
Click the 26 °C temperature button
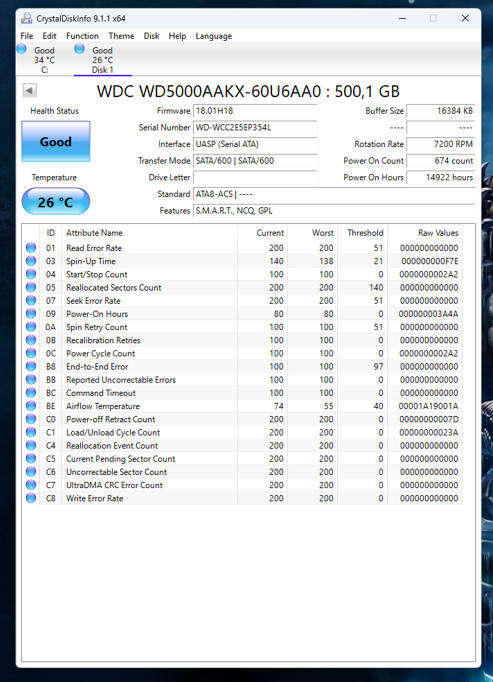coord(56,201)
